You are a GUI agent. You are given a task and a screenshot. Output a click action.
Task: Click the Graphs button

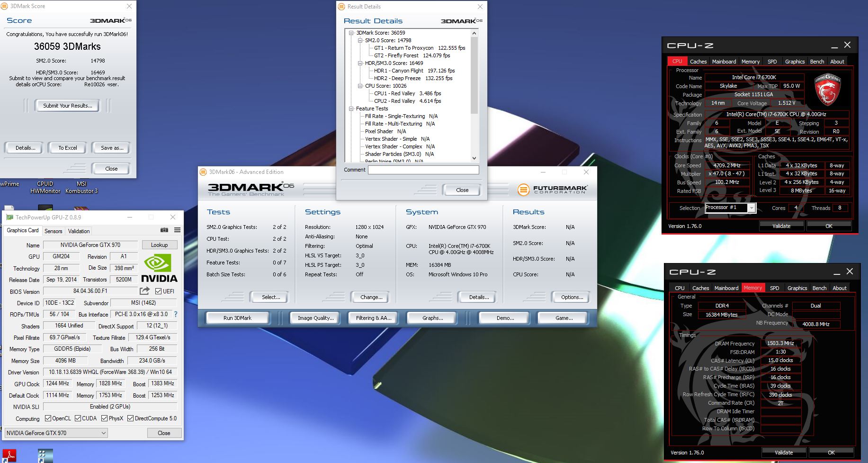pos(432,318)
